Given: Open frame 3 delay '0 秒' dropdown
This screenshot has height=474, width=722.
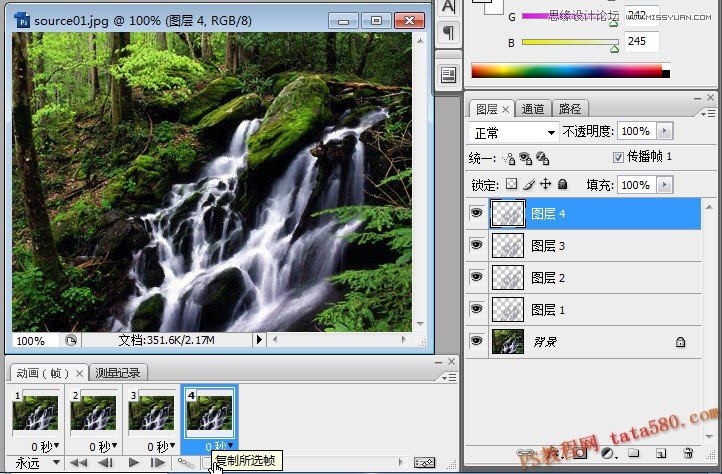Looking at the screenshot, I should tap(161, 446).
